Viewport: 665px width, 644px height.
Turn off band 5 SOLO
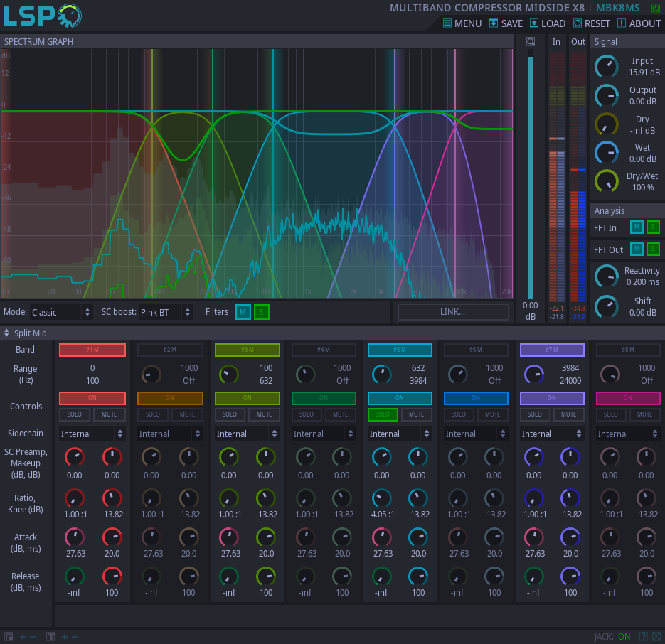point(383,414)
